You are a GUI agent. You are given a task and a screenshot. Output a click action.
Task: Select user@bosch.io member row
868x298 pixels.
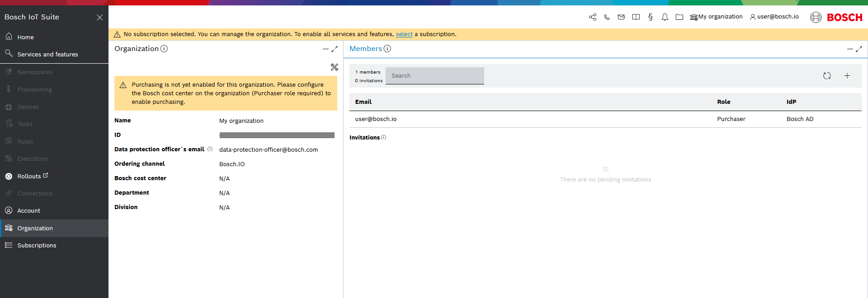(x=605, y=119)
